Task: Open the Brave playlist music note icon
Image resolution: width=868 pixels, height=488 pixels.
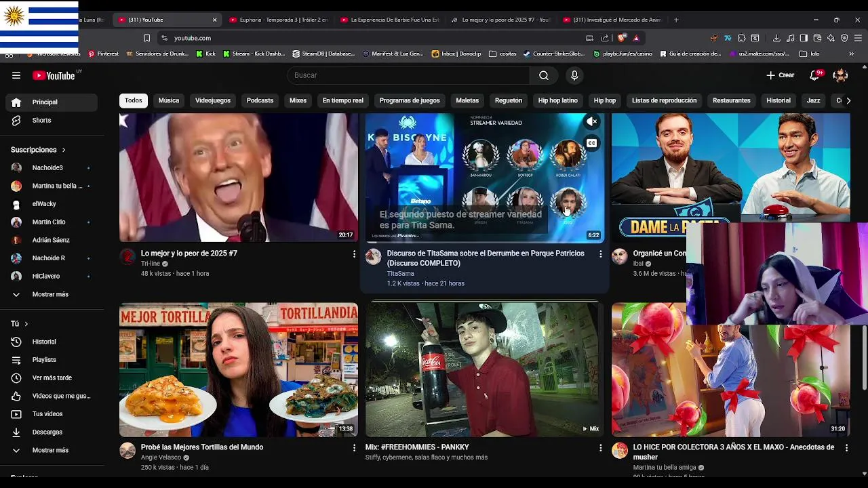Action: tap(790, 38)
